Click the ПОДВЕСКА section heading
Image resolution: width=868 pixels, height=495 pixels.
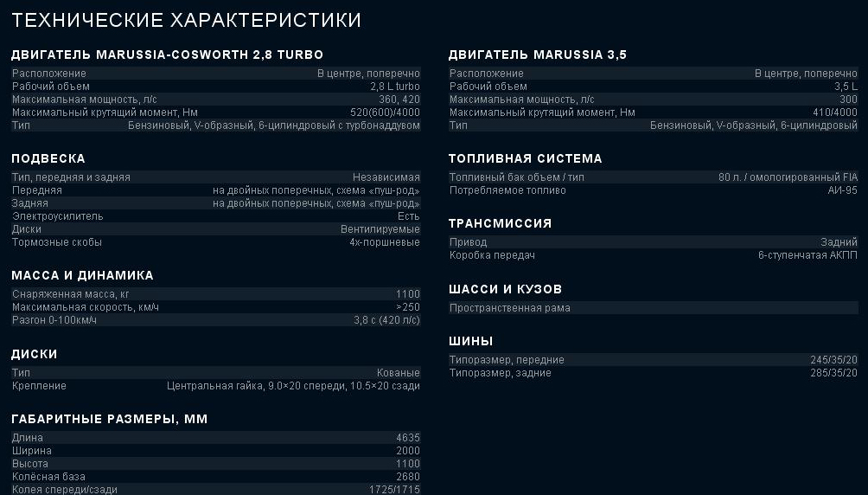(48, 158)
